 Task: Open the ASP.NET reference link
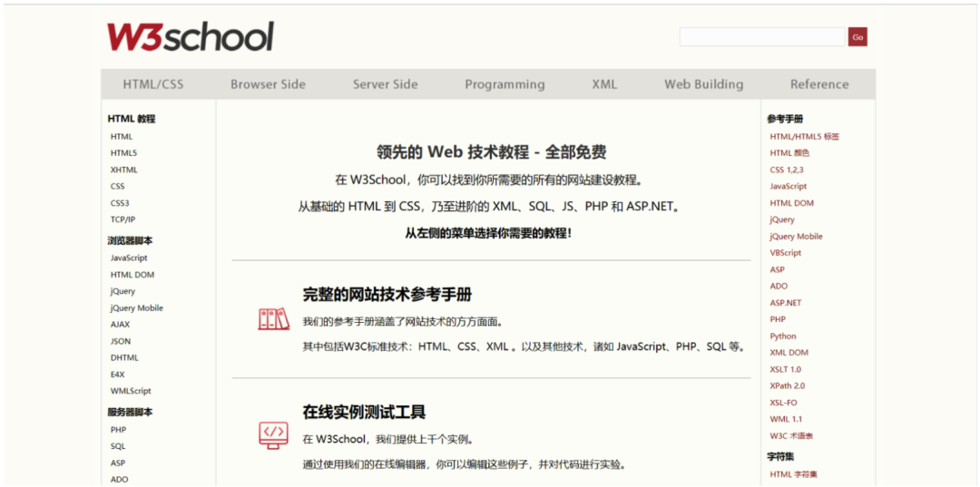point(785,303)
